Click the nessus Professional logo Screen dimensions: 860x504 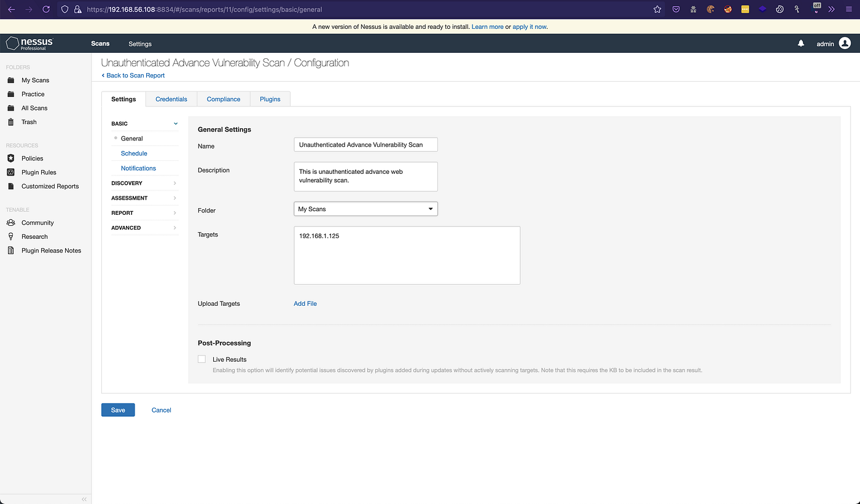tap(28, 43)
